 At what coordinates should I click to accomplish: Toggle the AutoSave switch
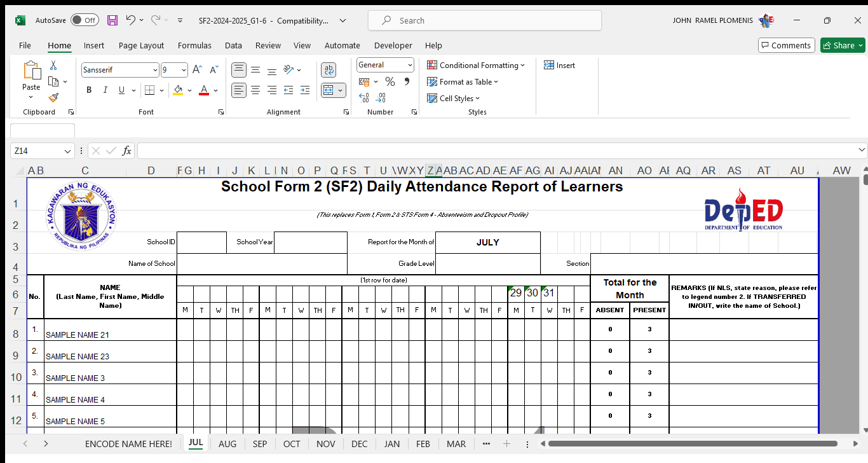click(85, 20)
